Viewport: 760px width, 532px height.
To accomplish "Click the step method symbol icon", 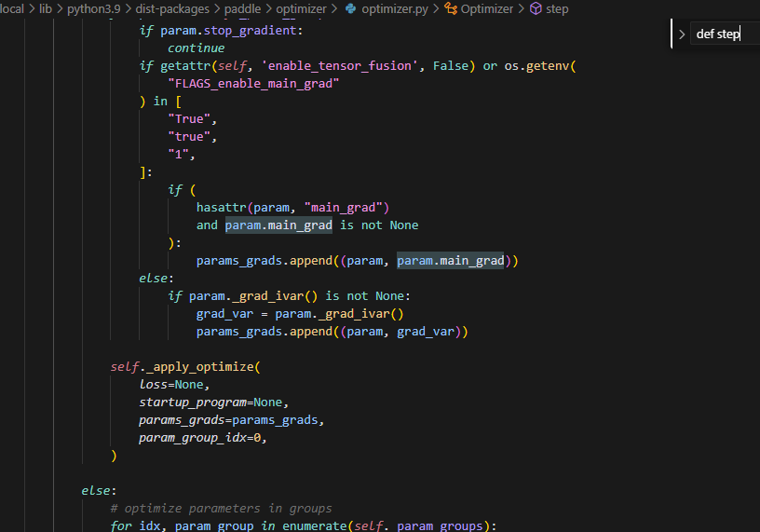I will (x=536, y=8).
